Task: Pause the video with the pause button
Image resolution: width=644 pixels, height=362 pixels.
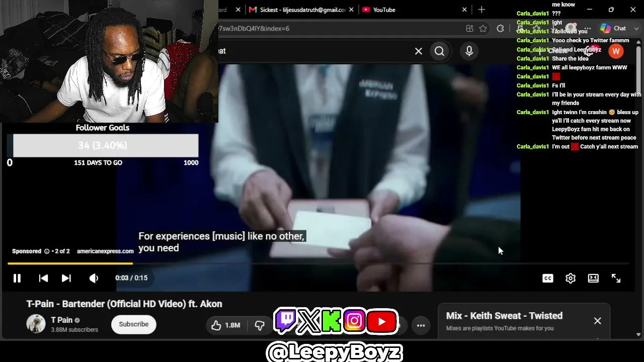Action: coord(17,278)
